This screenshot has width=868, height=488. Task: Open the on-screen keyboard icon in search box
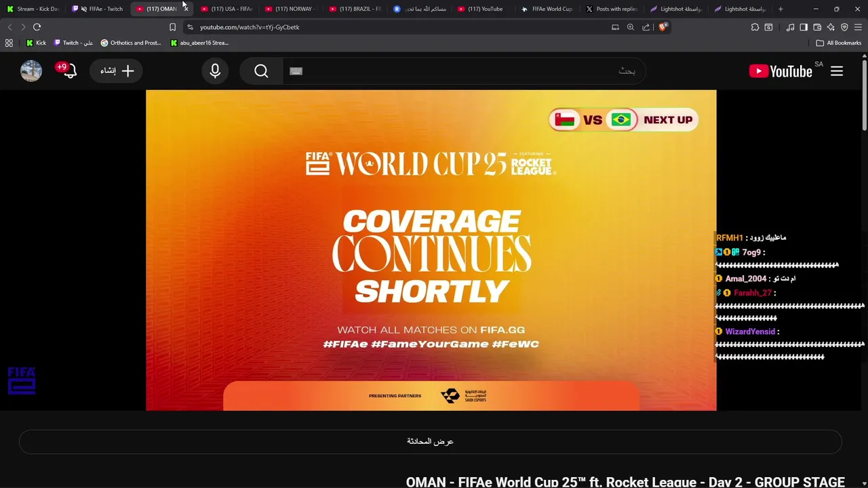click(296, 71)
